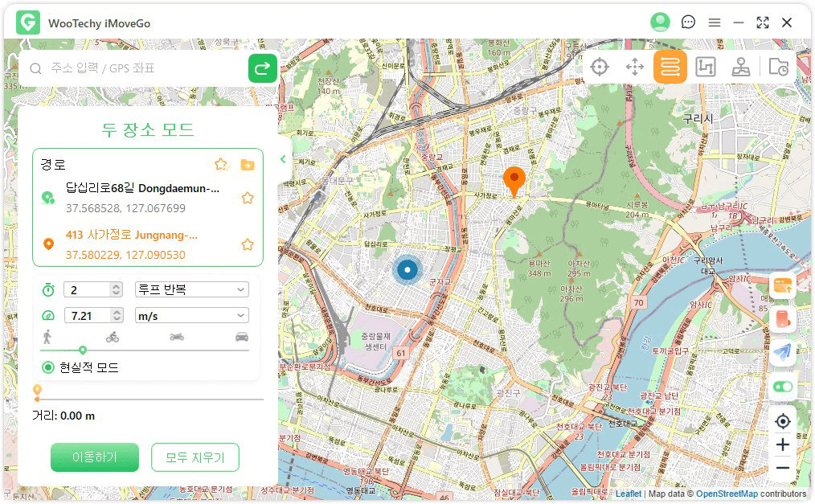Open the history records folder icon
Screen dimensions: 815x504
pos(778,68)
